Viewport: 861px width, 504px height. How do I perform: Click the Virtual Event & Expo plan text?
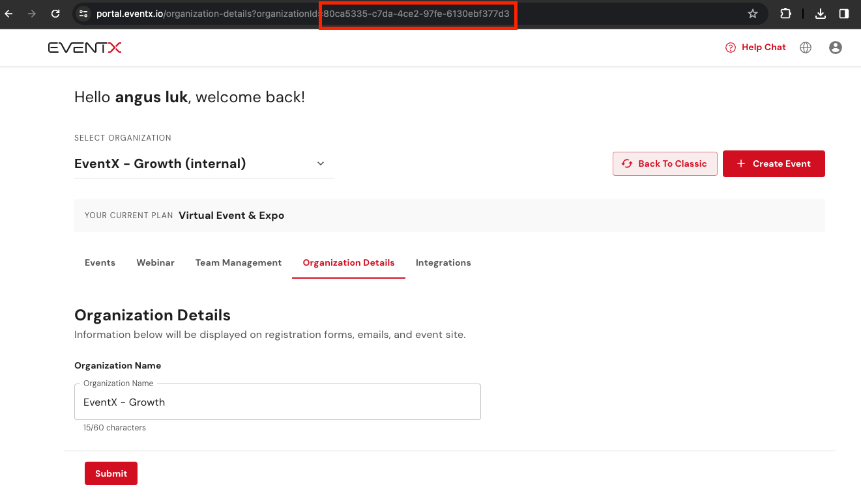pos(231,216)
